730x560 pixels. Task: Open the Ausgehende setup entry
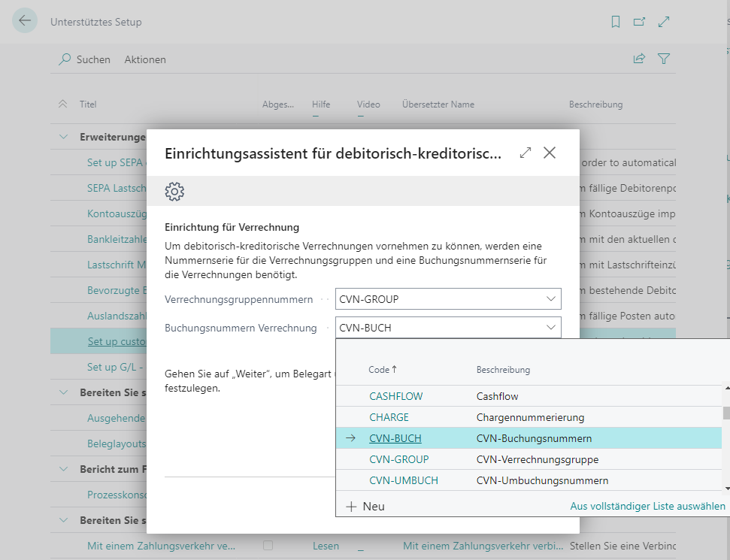[117, 418]
